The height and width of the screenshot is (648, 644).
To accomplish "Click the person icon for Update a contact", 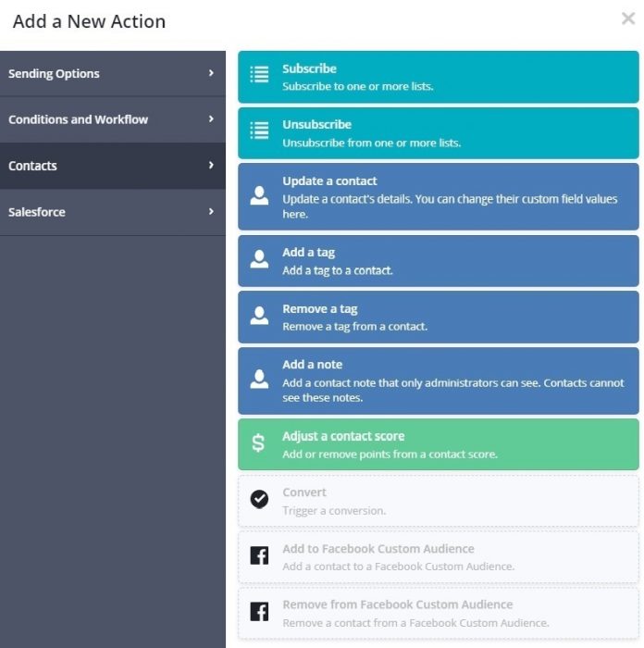I will (260, 195).
